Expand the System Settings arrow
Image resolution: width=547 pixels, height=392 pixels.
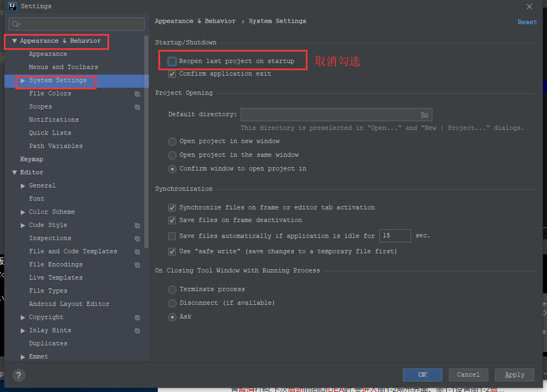(23, 81)
